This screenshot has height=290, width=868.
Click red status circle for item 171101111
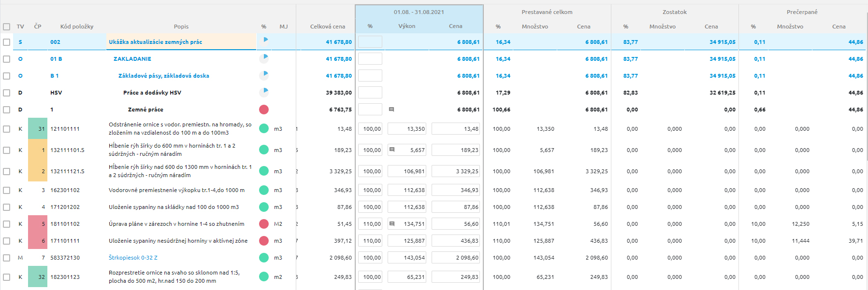tap(264, 241)
